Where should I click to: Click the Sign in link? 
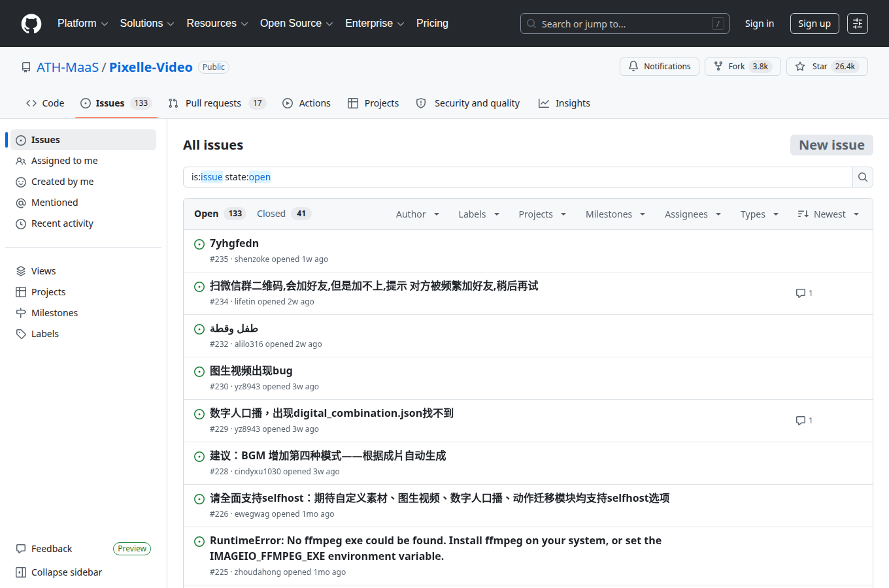point(760,24)
